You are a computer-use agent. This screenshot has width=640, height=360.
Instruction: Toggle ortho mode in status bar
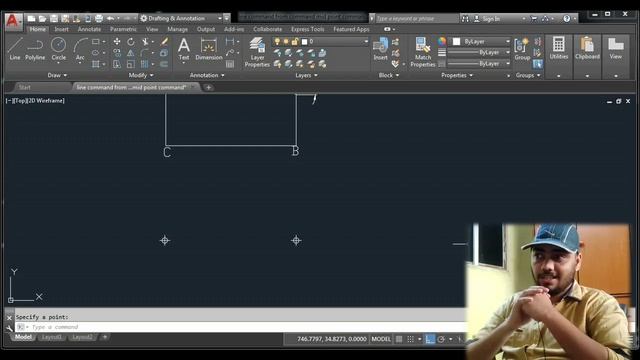[430, 339]
